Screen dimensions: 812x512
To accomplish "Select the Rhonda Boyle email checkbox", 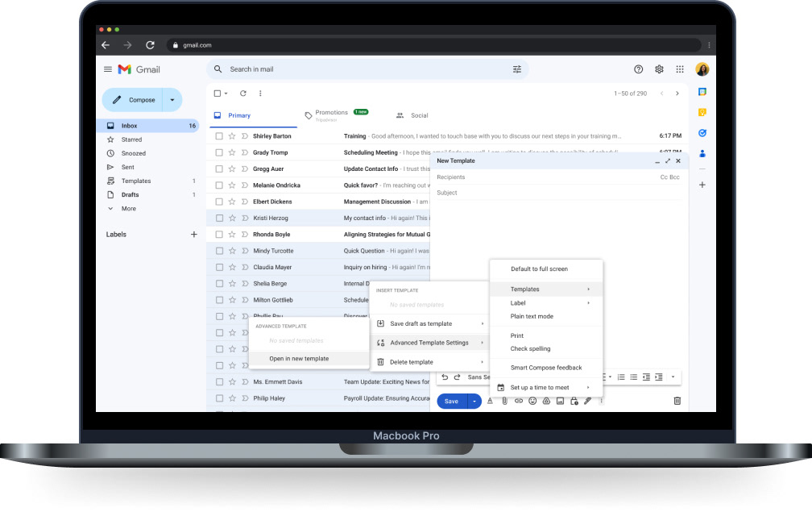I will 219,235.
